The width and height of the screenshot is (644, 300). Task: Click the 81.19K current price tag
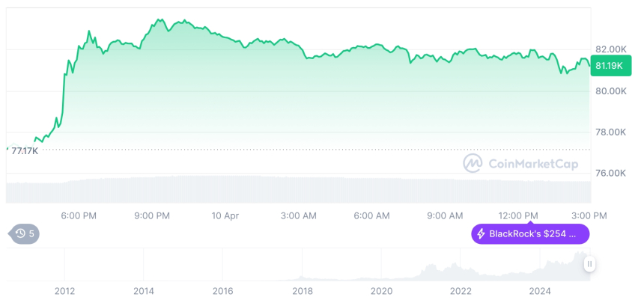pos(610,66)
